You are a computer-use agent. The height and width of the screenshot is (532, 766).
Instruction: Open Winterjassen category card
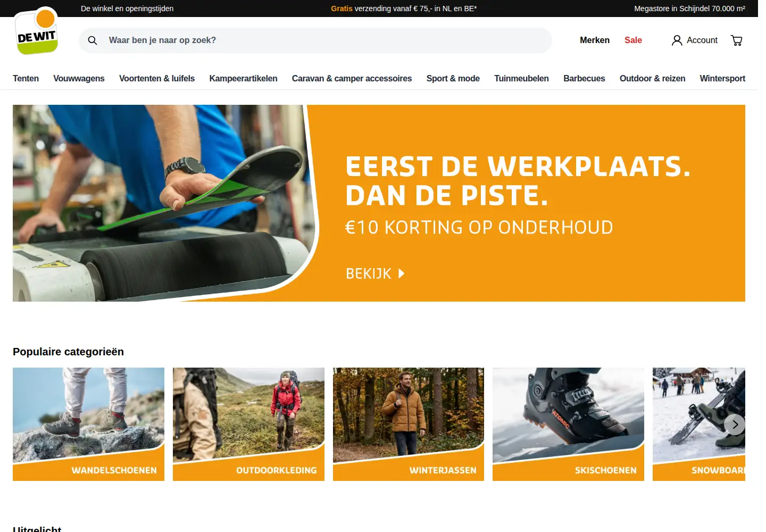(x=409, y=424)
